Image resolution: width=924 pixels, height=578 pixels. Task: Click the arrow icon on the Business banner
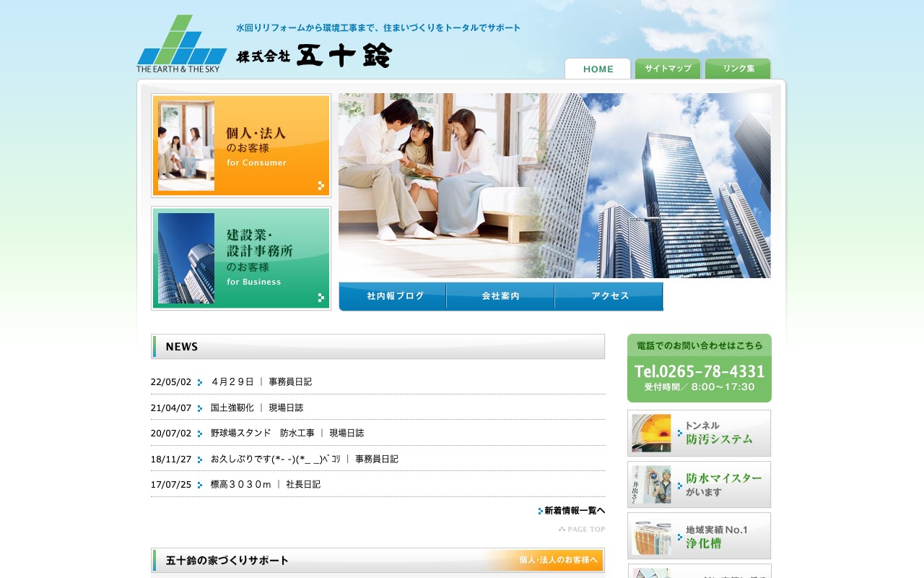click(x=321, y=298)
